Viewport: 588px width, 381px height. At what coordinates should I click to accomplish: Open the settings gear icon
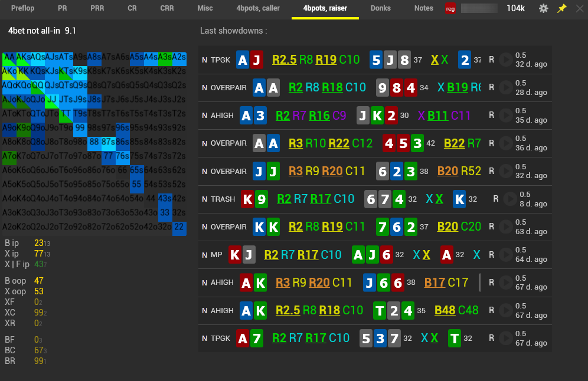tap(544, 9)
